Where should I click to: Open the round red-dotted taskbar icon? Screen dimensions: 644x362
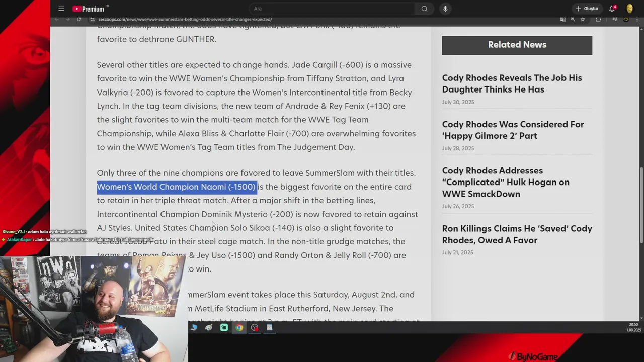tap(255, 328)
